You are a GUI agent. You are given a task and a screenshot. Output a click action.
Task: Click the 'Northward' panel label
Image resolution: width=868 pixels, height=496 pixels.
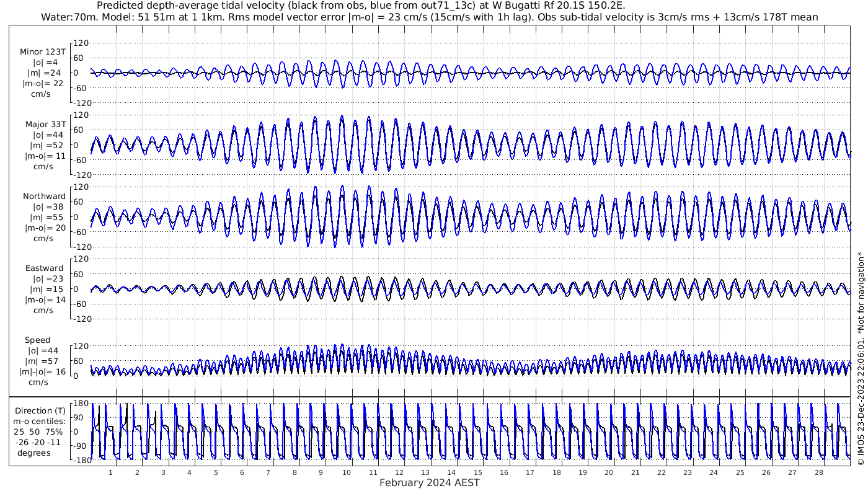(44, 197)
